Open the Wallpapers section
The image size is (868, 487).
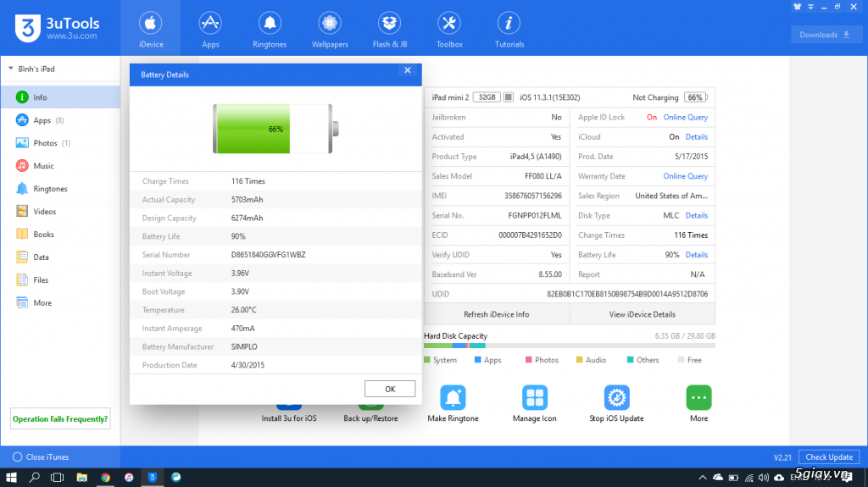(330, 30)
